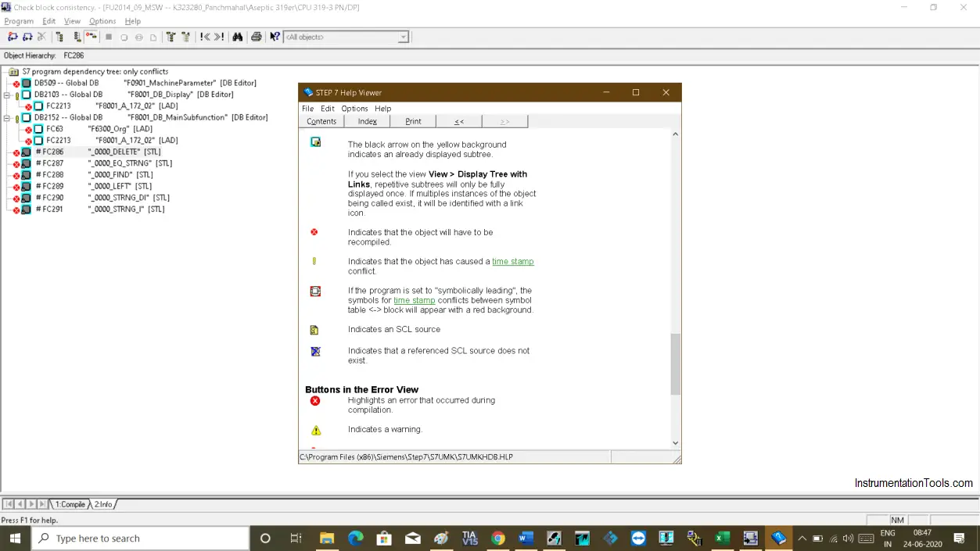980x551 pixels.
Task: Collapse the DB2152 Global DB node
Action: (x=6, y=118)
